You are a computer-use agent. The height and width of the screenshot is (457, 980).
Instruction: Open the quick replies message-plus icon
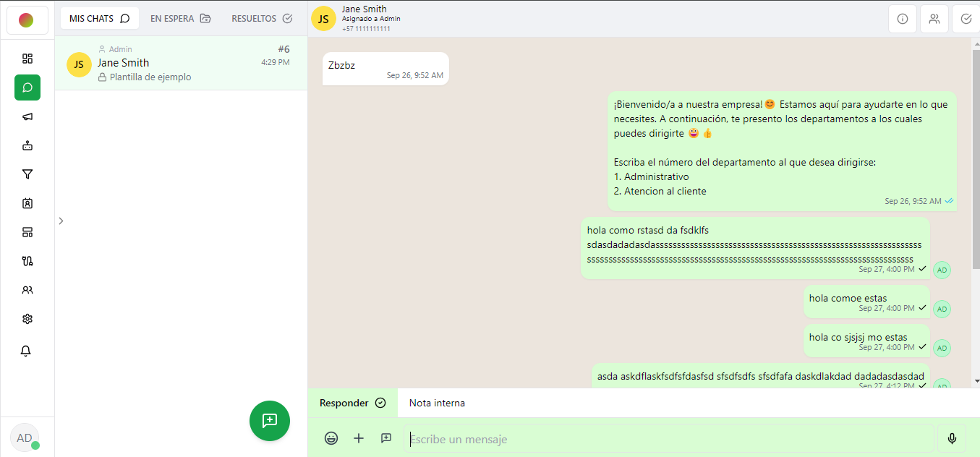pos(386,438)
